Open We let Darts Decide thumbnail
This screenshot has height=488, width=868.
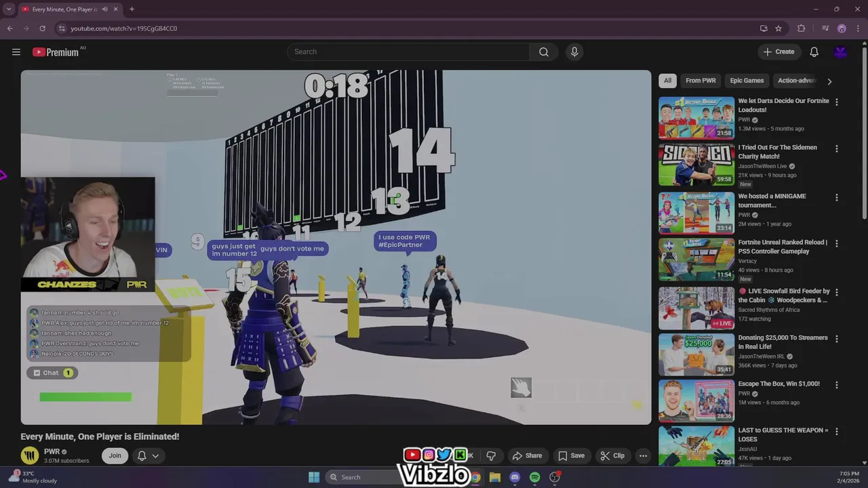pyautogui.click(x=696, y=117)
